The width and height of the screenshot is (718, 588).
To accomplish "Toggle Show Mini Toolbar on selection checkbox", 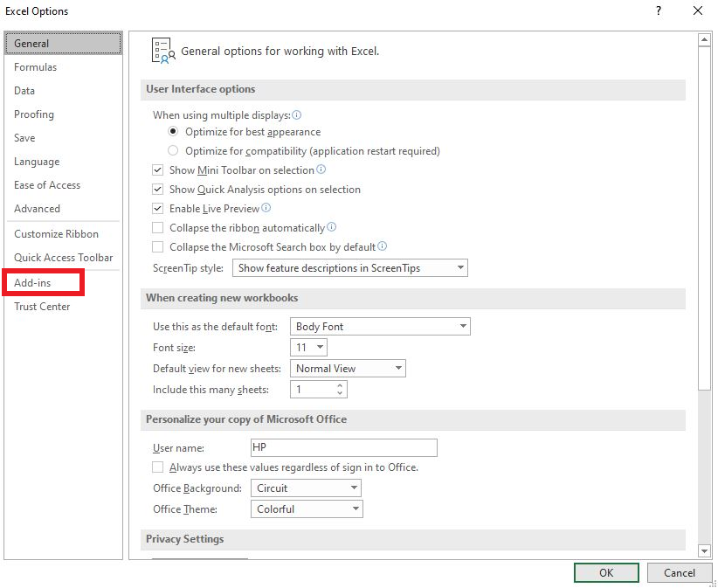I will pos(157,169).
